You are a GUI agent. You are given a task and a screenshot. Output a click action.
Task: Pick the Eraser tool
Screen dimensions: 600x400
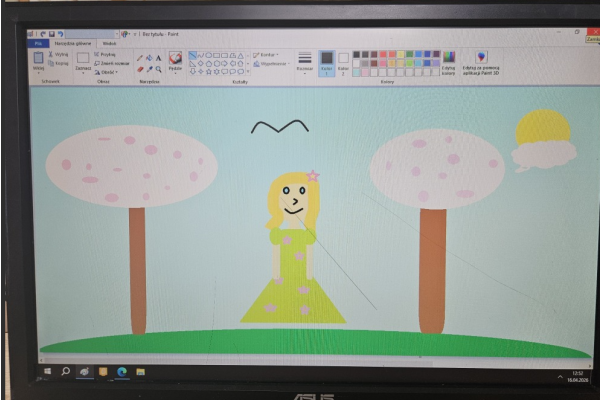(140, 70)
